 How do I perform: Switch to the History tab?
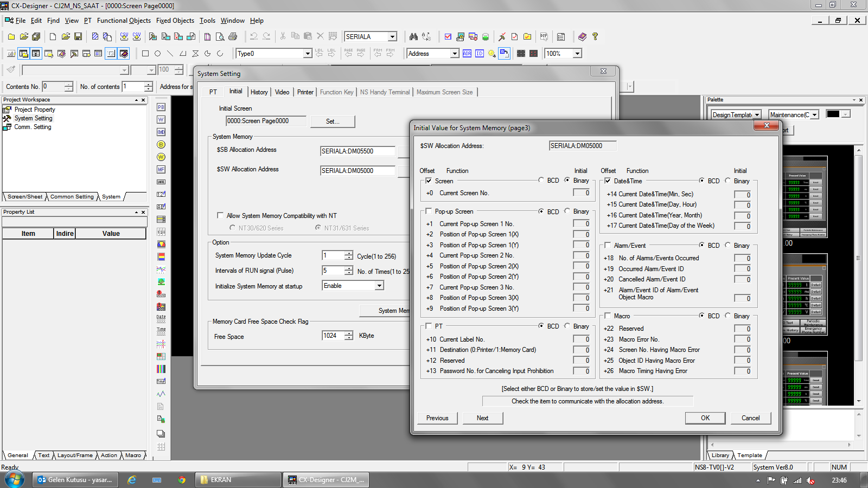pos(259,92)
